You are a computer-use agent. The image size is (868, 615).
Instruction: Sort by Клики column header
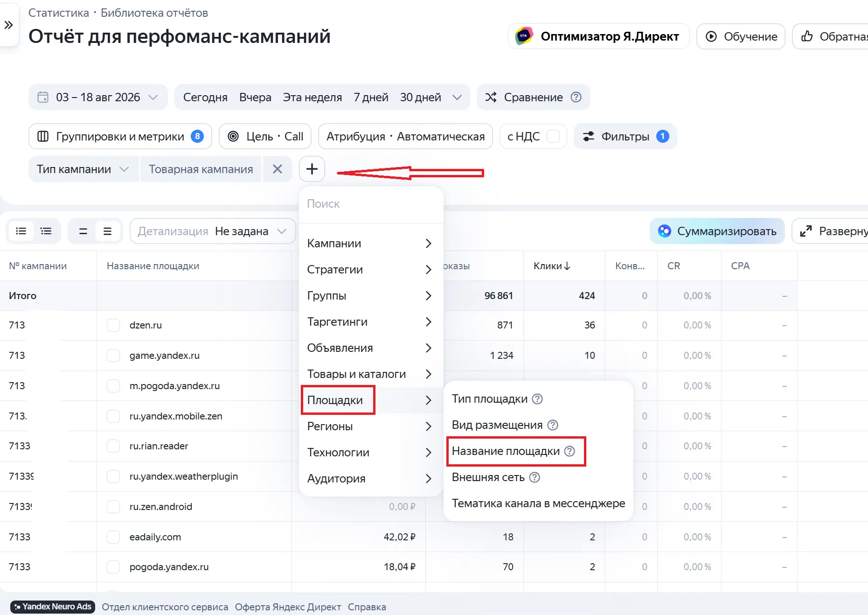tap(552, 266)
